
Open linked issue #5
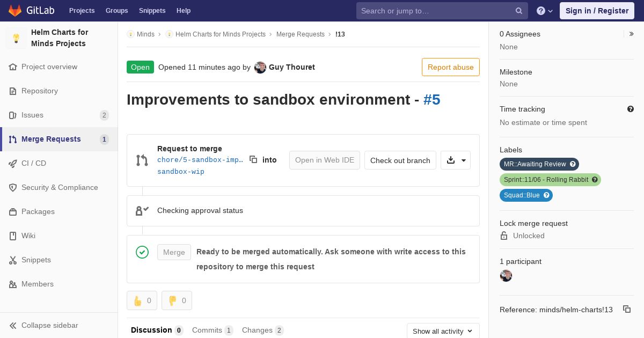point(431,100)
